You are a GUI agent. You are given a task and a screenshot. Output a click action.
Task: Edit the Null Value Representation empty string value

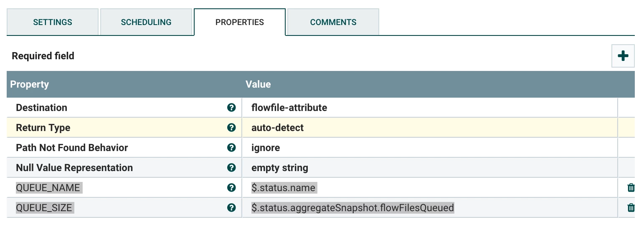pyautogui.click(x=430, y=168)
